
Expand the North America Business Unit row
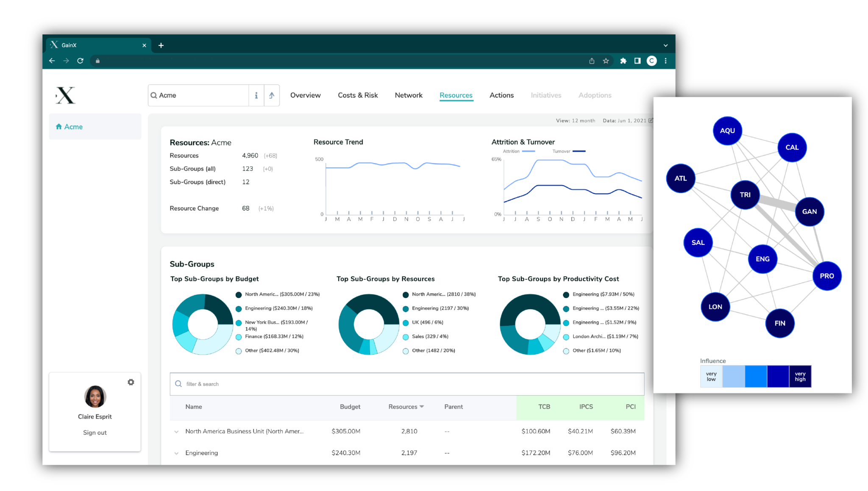(x=176, y=431)
